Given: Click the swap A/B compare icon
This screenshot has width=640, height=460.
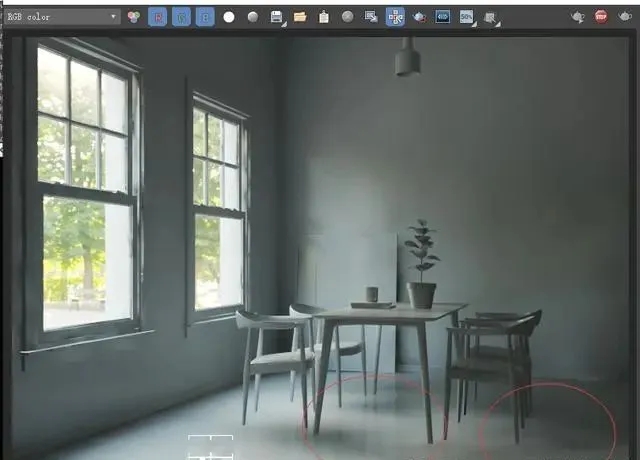Looking at the screenshot, I should 491,18.
